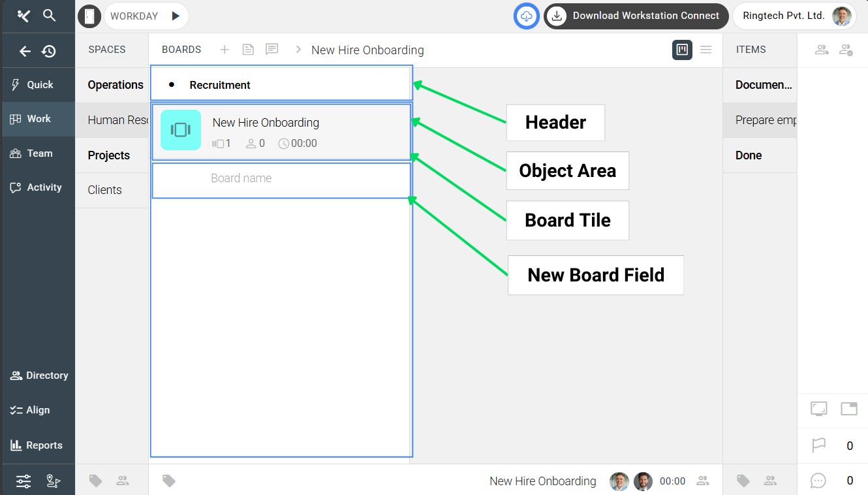This screenshot has height=495, width=868.
Task: Select the Projects space
Action: click(109, 155)
